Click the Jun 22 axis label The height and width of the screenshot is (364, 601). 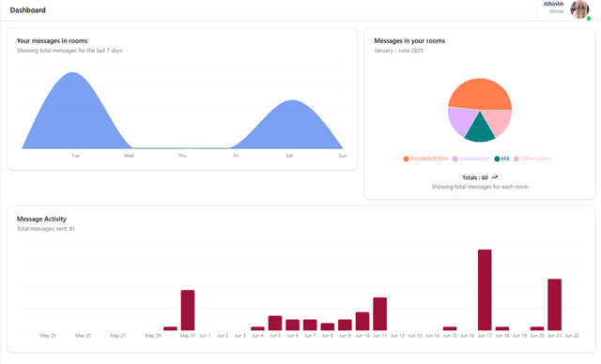(x=572, y=336)
